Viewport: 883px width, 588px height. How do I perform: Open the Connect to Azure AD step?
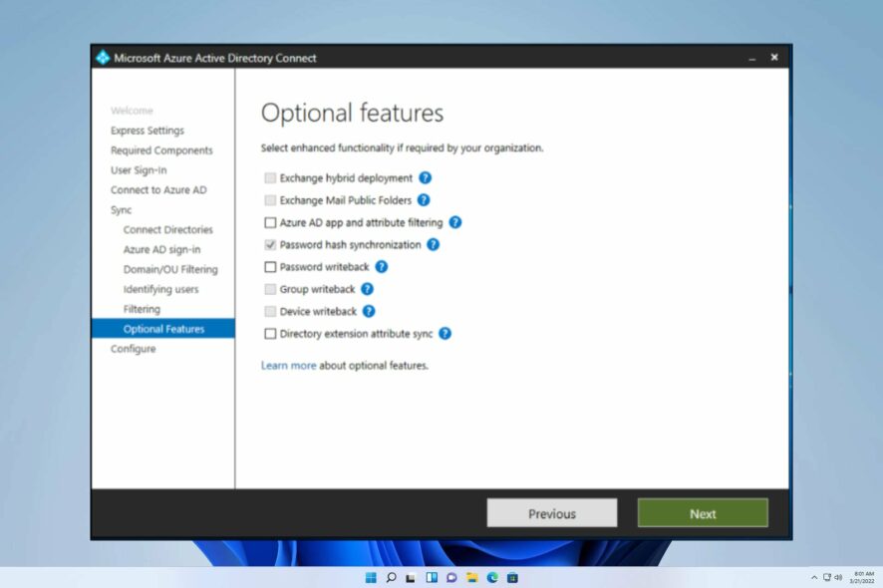(x=158, y=189)
